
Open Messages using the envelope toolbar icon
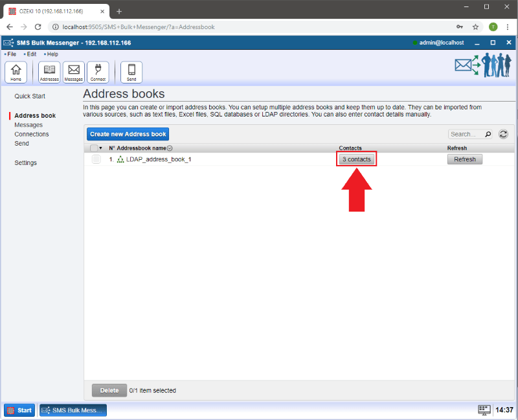[73, 72]
